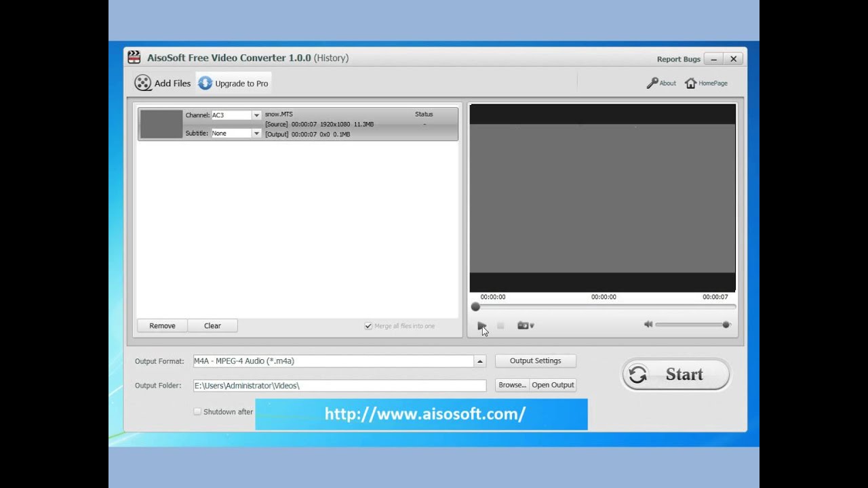Adjust the volume slider
Viewport: 868px width, 488px height.
tap(692, 325)
